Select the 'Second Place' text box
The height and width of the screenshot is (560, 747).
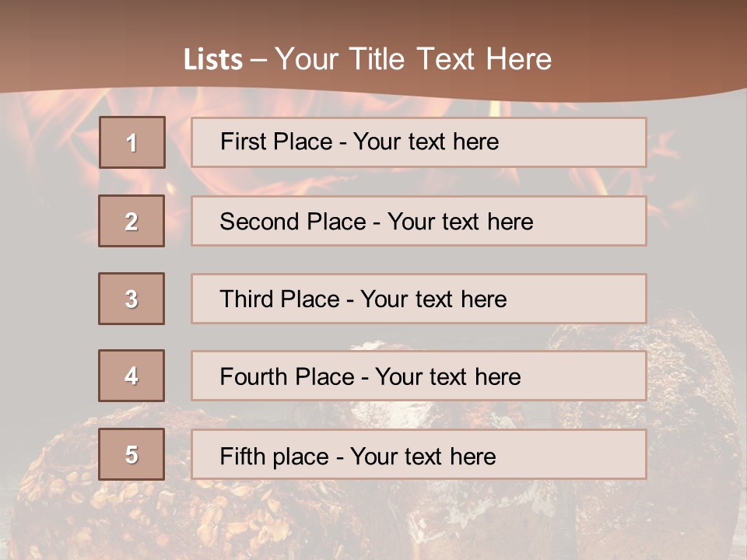(419, 221)
